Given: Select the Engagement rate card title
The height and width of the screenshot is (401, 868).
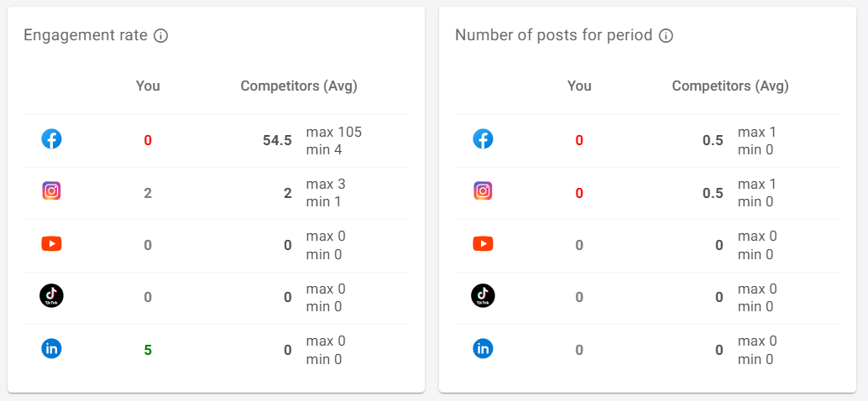Looking at the screenshot, I should 86,36.
